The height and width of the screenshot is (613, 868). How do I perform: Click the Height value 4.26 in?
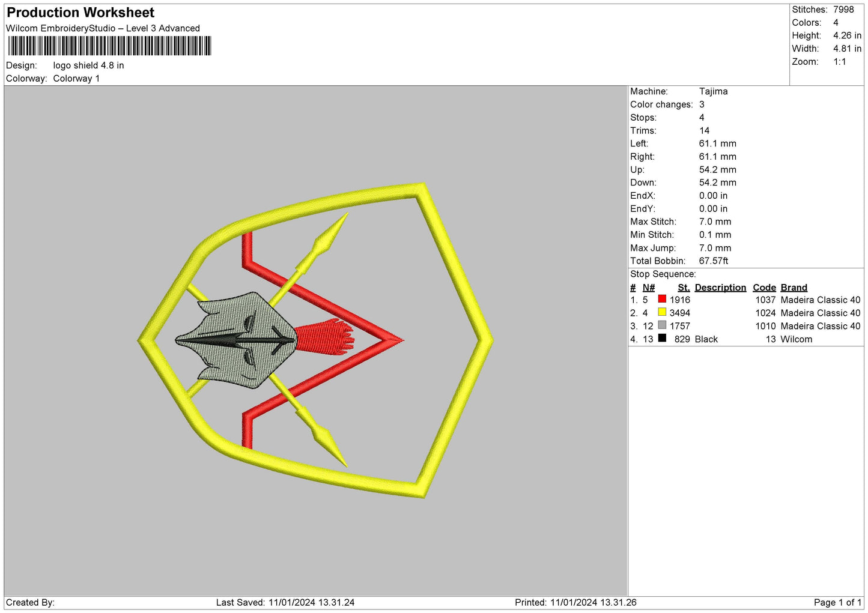pos(847,35)
